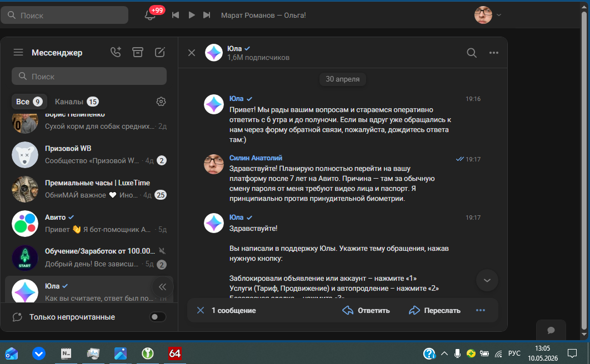Close the Юла conversation with X
This screenshot has width=590, height=364.
pyautogui.click(x=192, y=53)
